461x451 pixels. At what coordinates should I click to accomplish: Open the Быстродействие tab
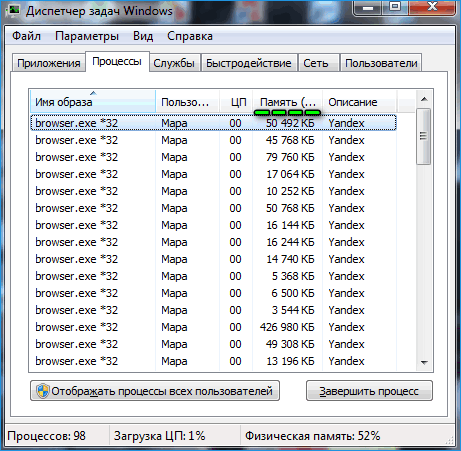tap(249, 63)
